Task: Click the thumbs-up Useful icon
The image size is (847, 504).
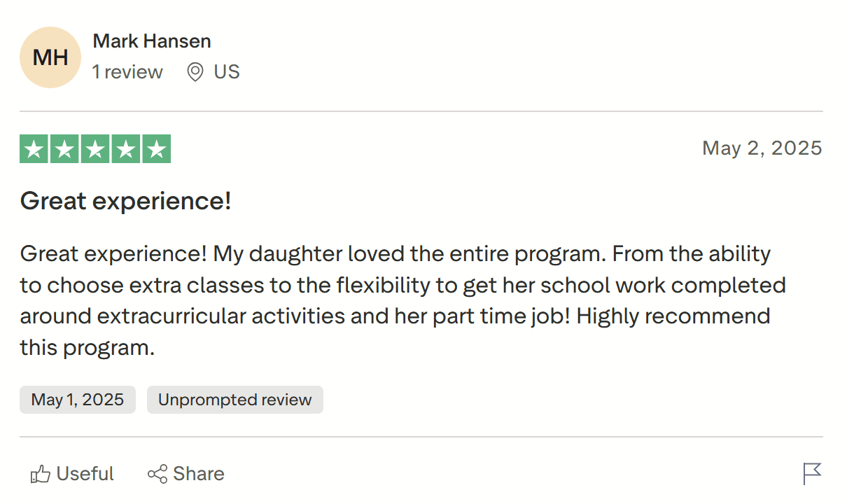Action: [42, 474]
